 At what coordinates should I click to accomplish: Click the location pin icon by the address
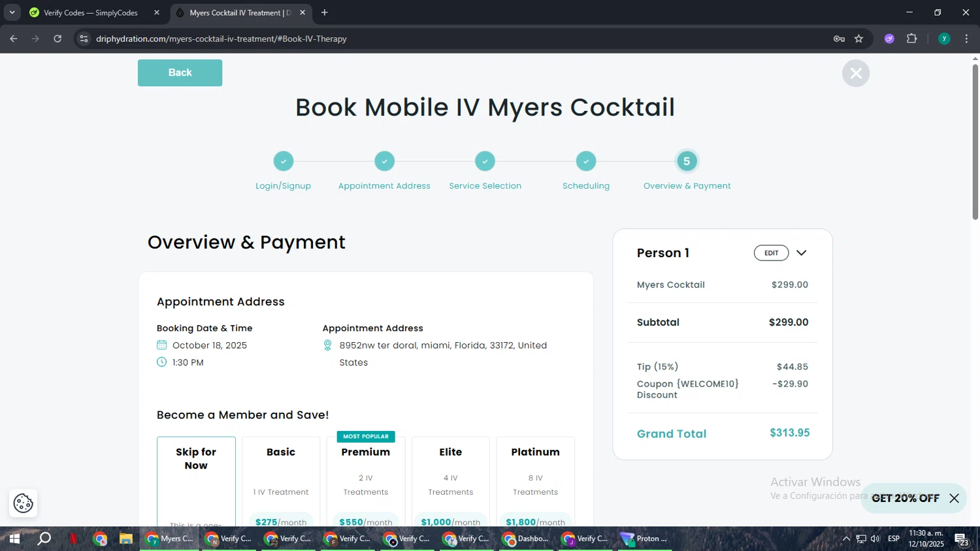(328, 345)
